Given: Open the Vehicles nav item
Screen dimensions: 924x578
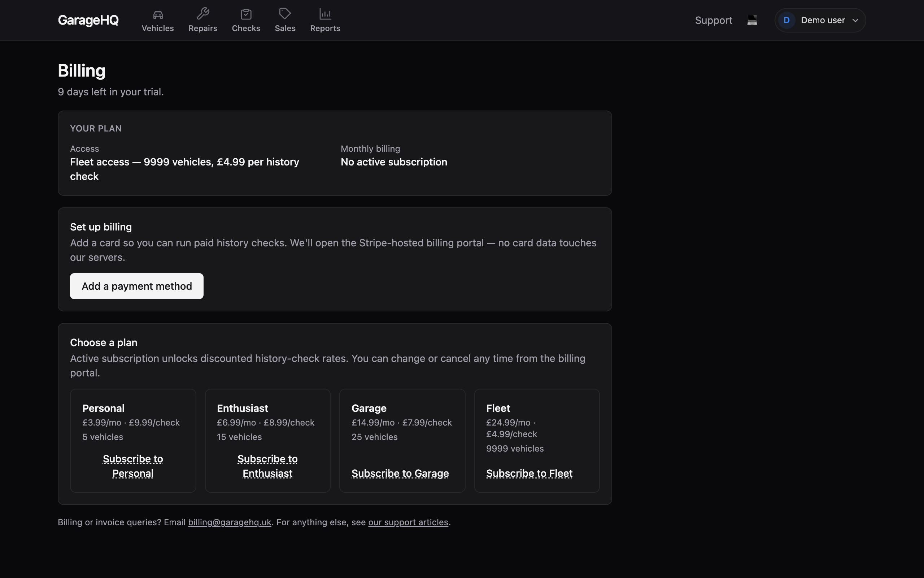Looking at the screenshot, I should 158,20.
